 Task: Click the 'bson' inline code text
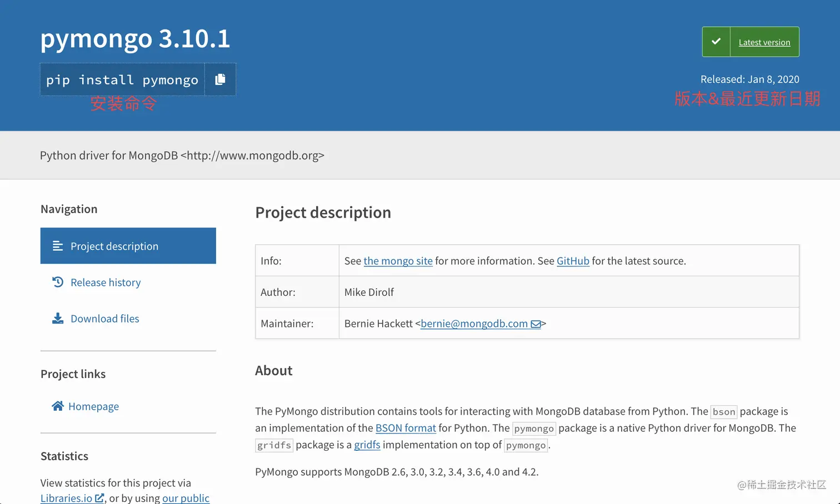point(724,412)
